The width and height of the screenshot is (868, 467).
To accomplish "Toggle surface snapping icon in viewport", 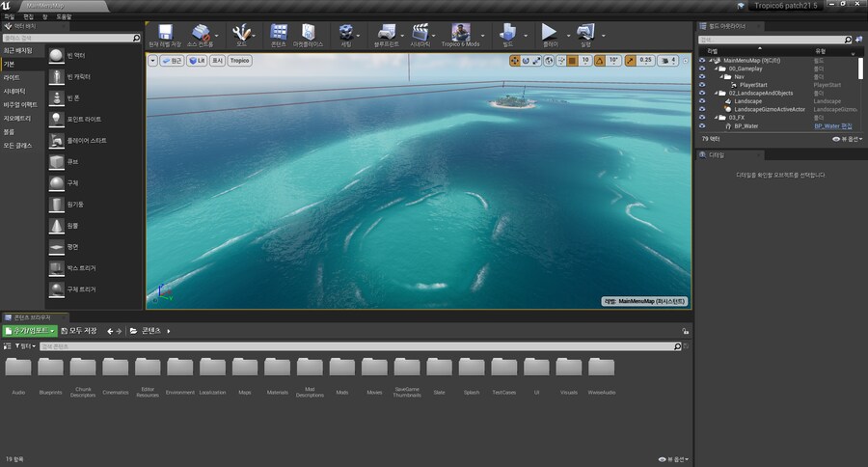I will coord(560,61).
